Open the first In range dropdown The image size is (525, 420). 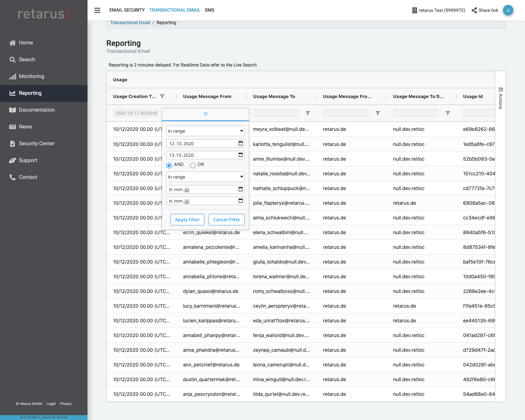[205, 131]
